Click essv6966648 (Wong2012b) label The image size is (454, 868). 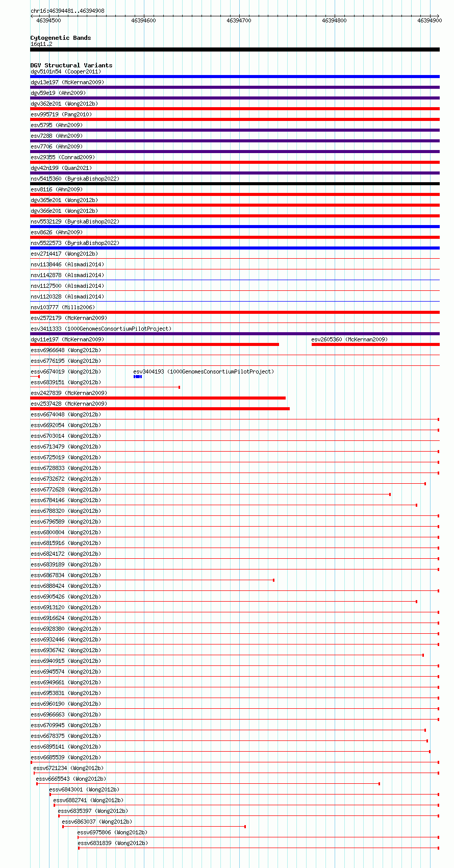tap(66, 350)
